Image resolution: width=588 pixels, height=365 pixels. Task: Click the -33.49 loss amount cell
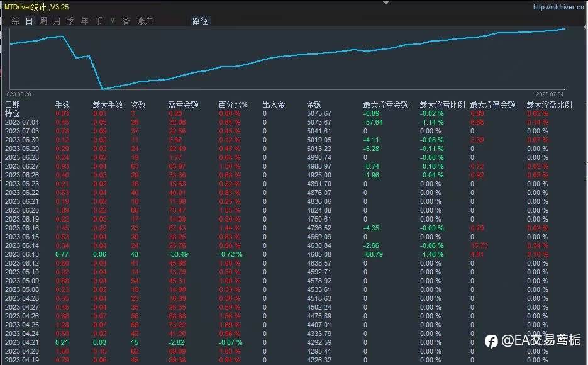coord(178,254)
